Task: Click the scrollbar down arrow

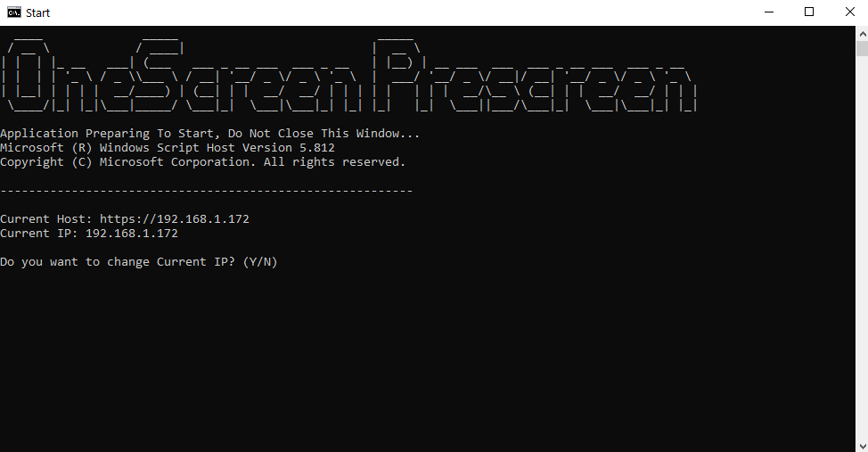Action: click(x=862, y=446)
